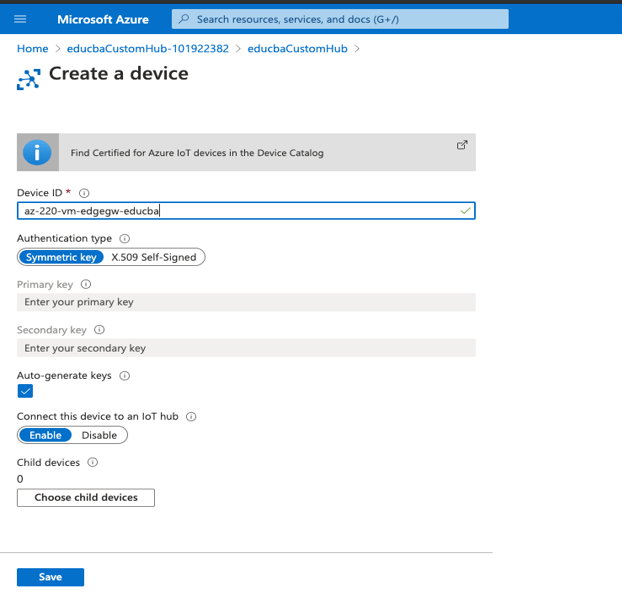
Task: Set IoT hub connection to Disable
Action: (x=99, y=435)
